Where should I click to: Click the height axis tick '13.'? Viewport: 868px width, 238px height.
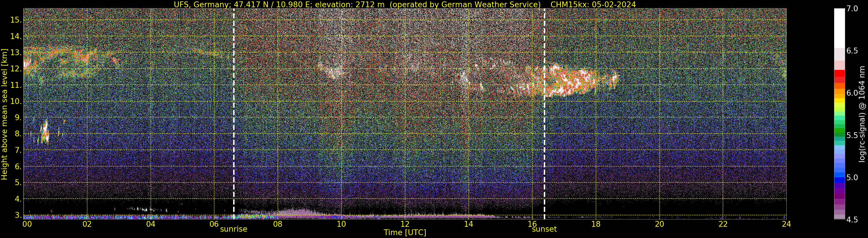[16, 53]
